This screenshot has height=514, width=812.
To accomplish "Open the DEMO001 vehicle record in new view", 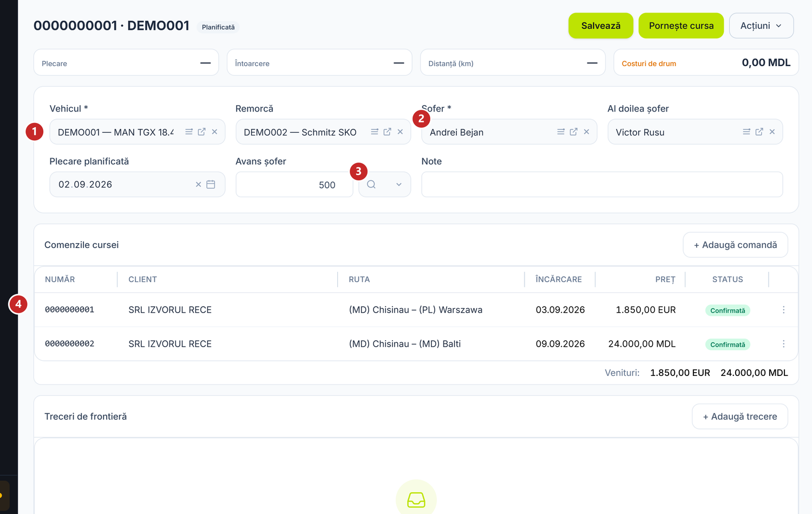I will click(x=202, y=132).
